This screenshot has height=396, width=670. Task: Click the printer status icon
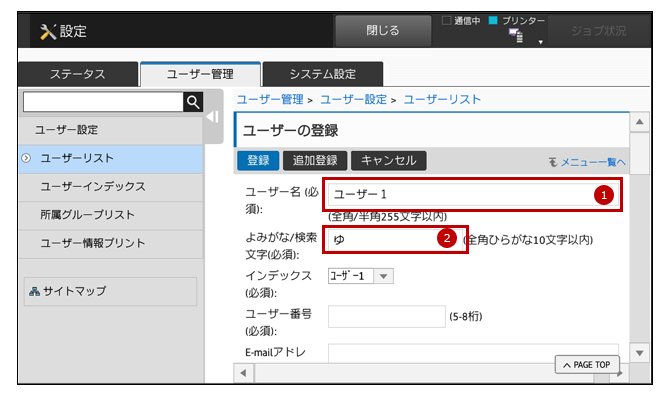pos(516,35)
